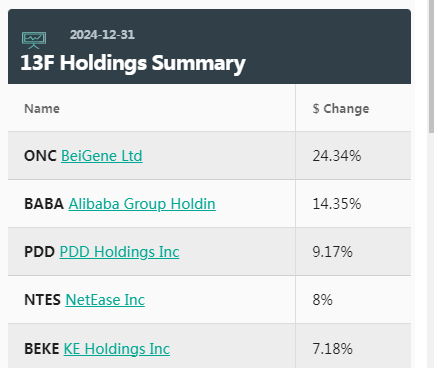Click the bold PDD ticker symbol
The height and width of the screenshot is (368, 434).
(x=39, y=252)
